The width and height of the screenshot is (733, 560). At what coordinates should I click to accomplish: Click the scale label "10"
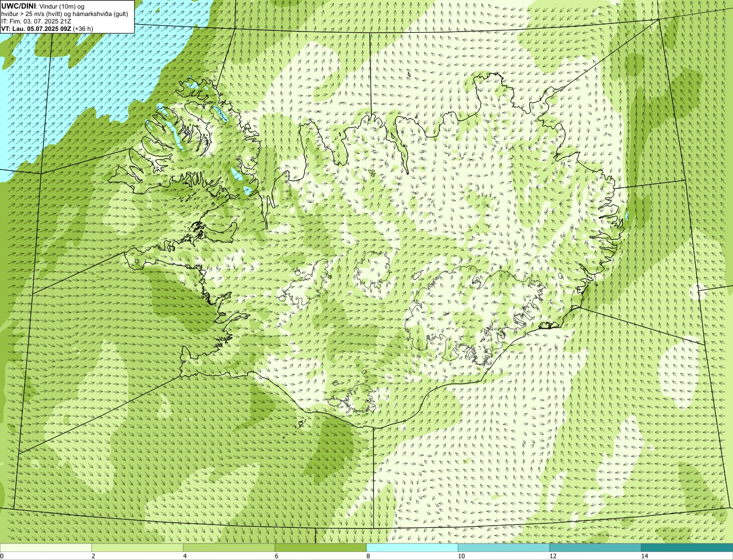(x=461, y=556)
